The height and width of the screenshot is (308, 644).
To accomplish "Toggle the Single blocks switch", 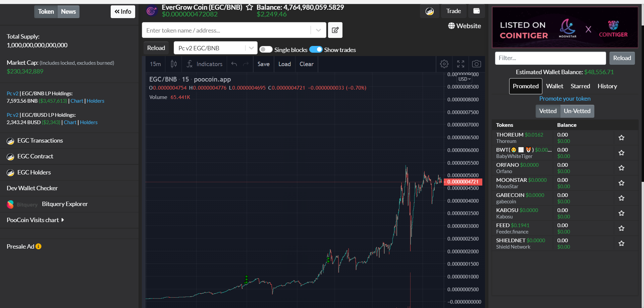I will tap(266, 50).
